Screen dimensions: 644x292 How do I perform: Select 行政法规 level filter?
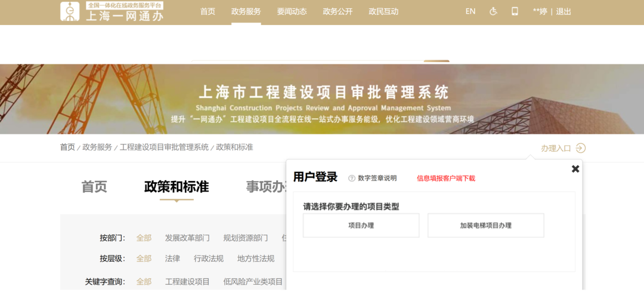coord(209,259)
